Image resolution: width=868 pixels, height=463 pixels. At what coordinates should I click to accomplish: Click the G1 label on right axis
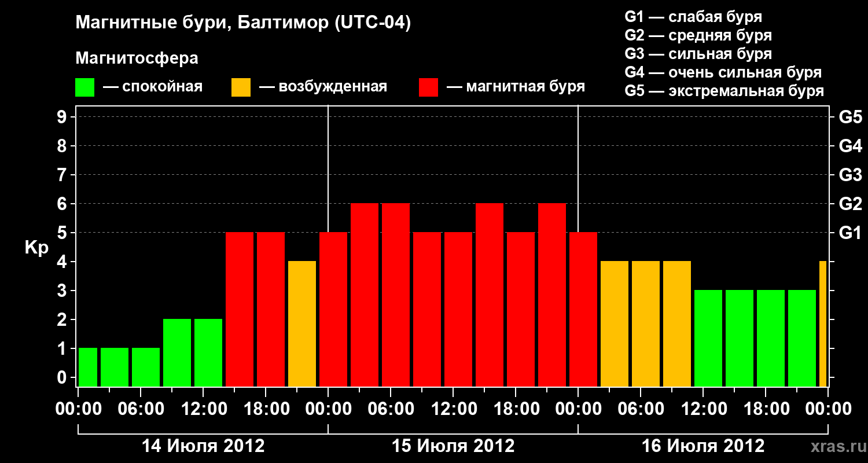[850, 233]
